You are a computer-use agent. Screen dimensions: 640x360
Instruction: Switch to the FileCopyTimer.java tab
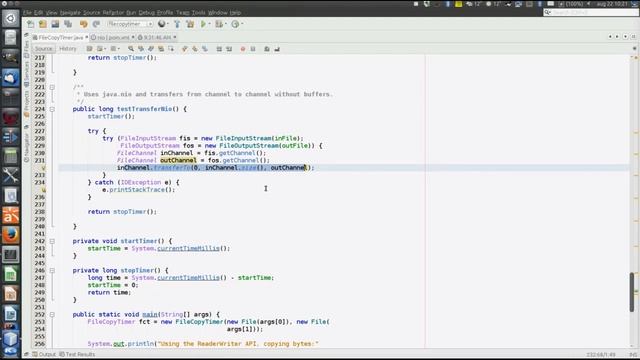pyautogui.click(x=60, y=38)
